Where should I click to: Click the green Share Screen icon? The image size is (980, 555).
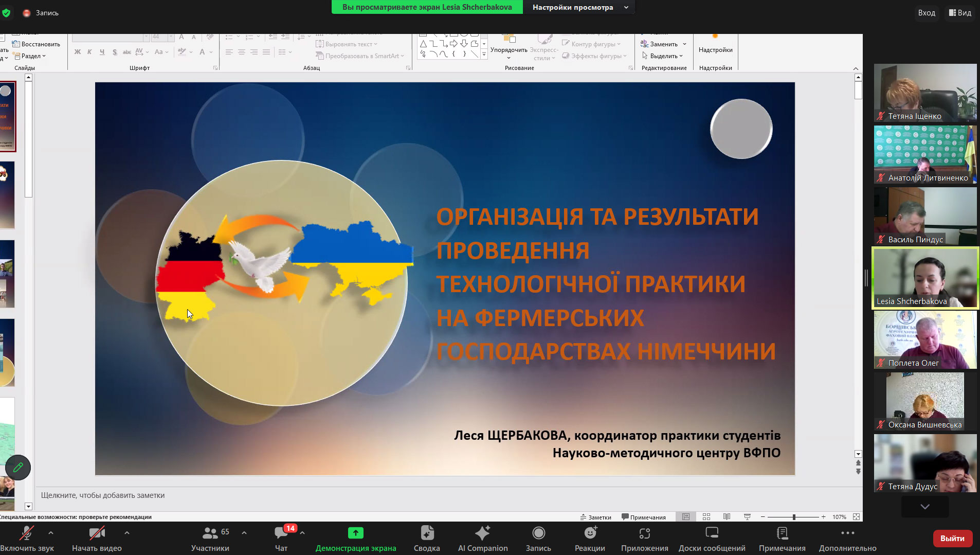tap(356, 533)
